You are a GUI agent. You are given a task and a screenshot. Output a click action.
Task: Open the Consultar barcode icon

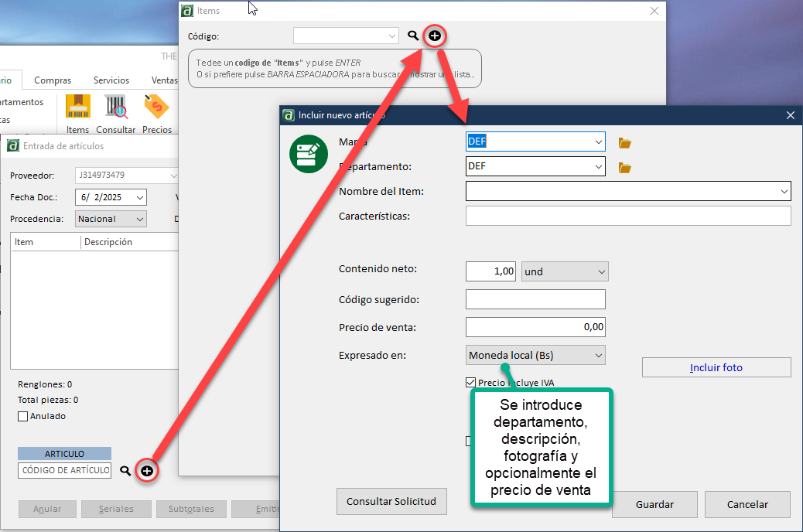[x=116, y=107]
